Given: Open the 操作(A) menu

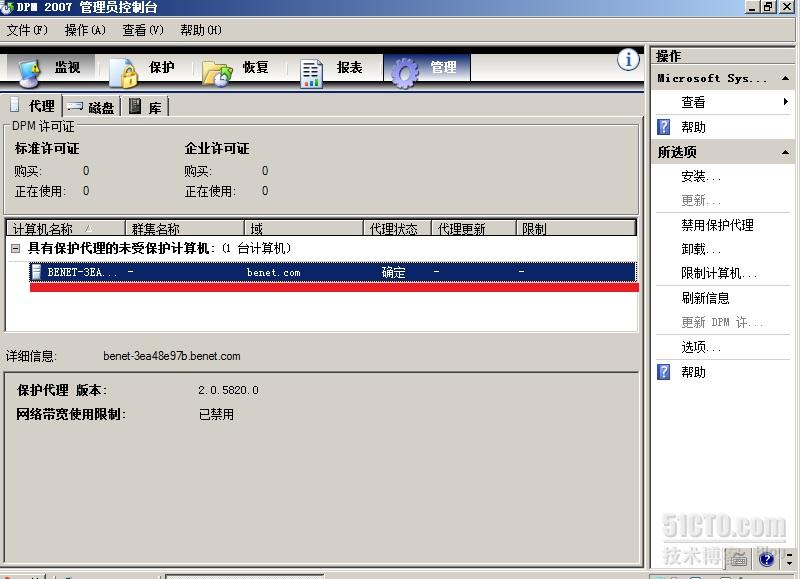Looking at the screenshot, I should (x=85, y=30).
